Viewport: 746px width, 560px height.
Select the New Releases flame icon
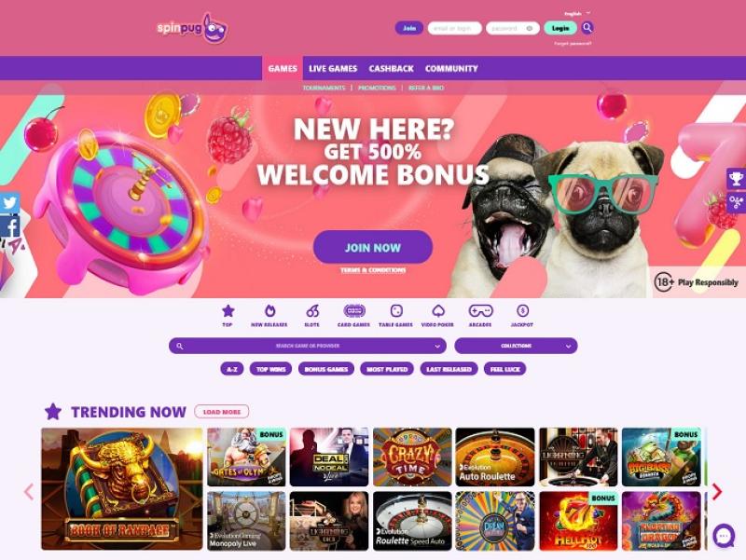coord(269,311)
